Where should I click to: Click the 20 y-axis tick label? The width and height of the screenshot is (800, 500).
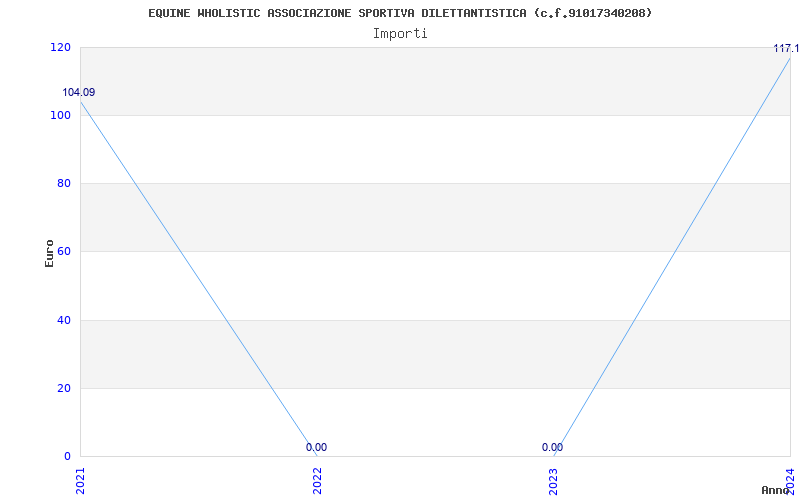pos(63,388)
